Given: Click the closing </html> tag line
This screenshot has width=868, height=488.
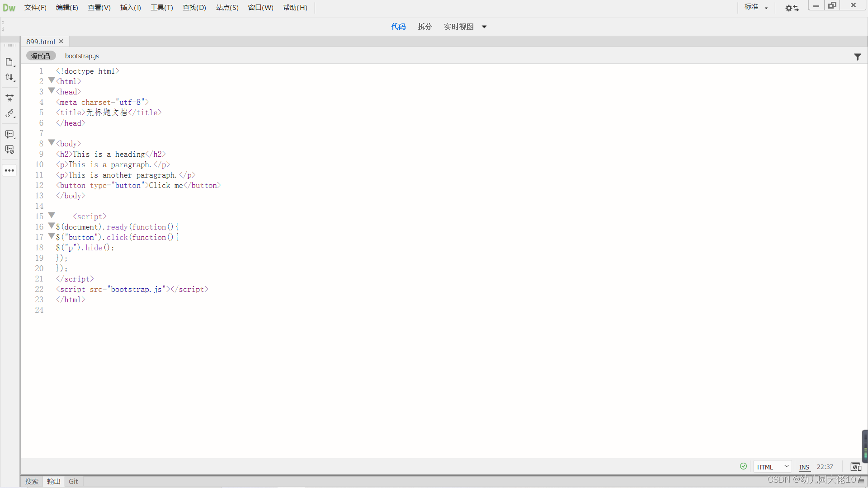Looking at the screenshot, I should click(x=71, y=300).
